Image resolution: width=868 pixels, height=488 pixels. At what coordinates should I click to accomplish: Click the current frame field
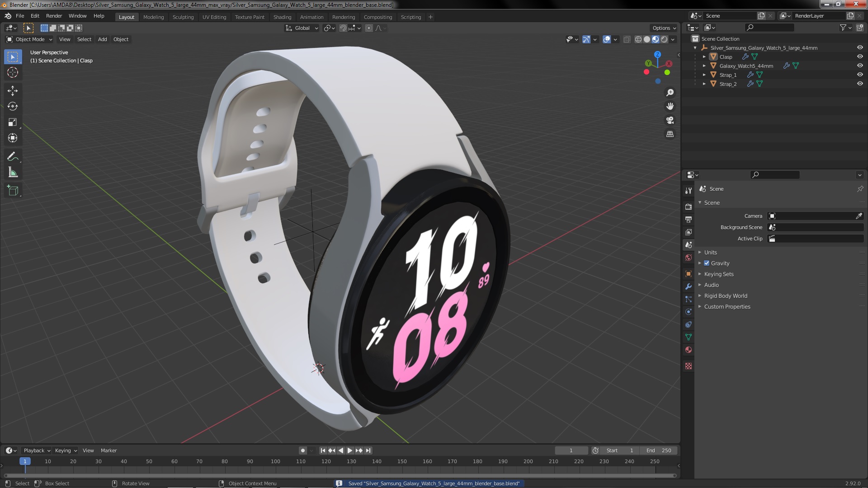pyautogui.click(x=571, y=450)
